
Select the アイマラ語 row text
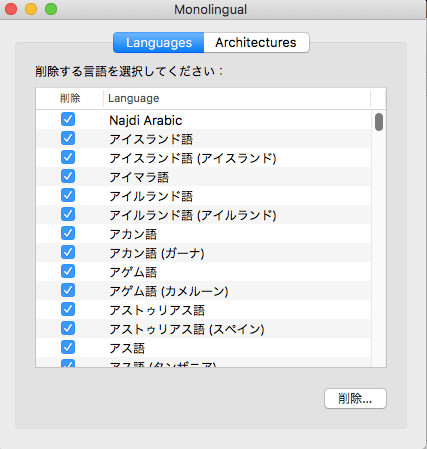click(139, 177)
